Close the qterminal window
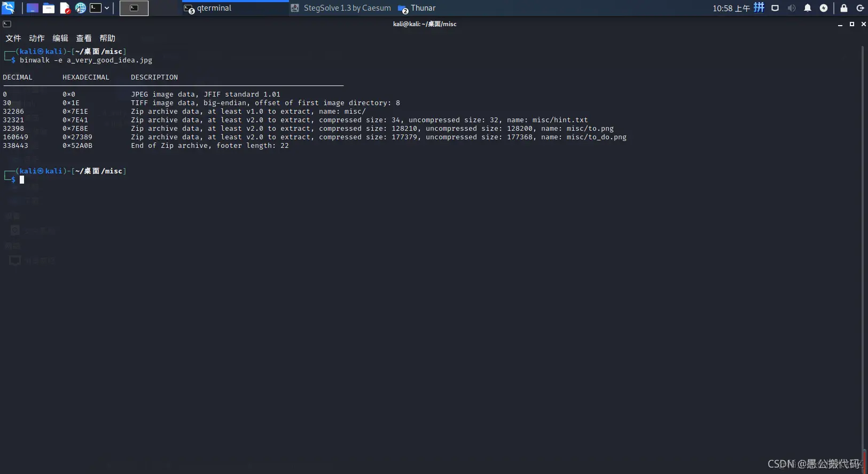 pyautogui.click(x=863, y=24)
